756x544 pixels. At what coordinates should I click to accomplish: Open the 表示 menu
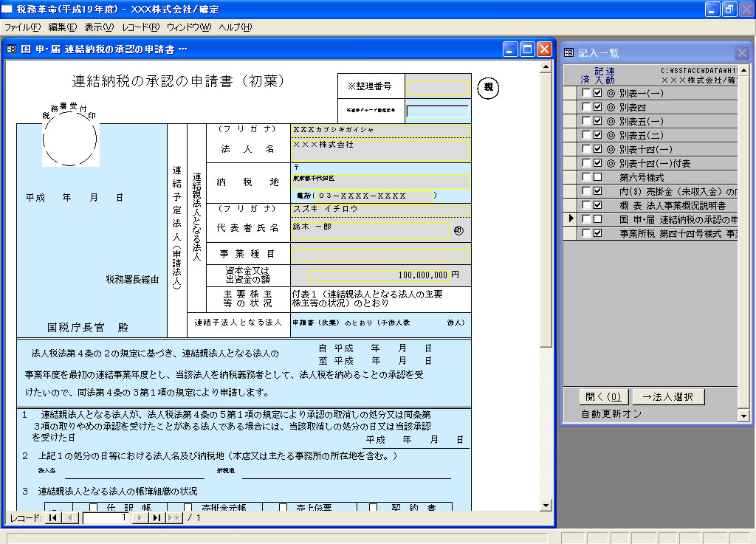pyautogui.click(x=99, y=27)
